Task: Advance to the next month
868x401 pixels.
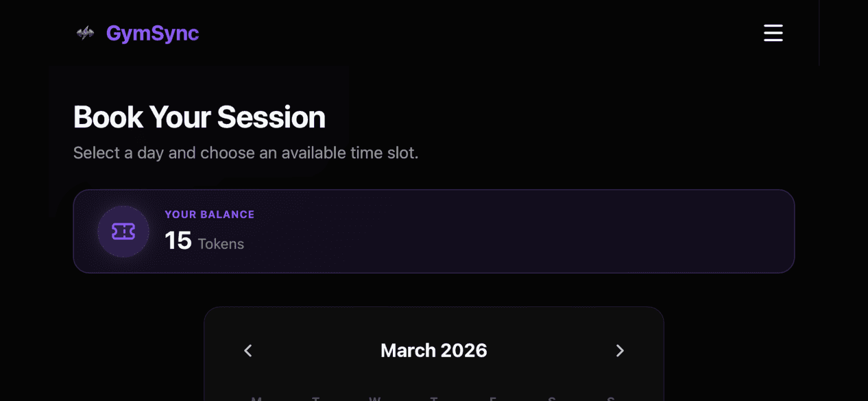Action: pyautogui.click(x=620, y=351)
